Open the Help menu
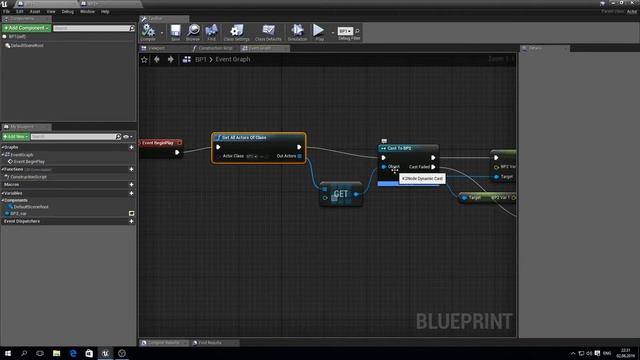Image resolution: width=640 pixels, height=360 pixels. (105, 11)
